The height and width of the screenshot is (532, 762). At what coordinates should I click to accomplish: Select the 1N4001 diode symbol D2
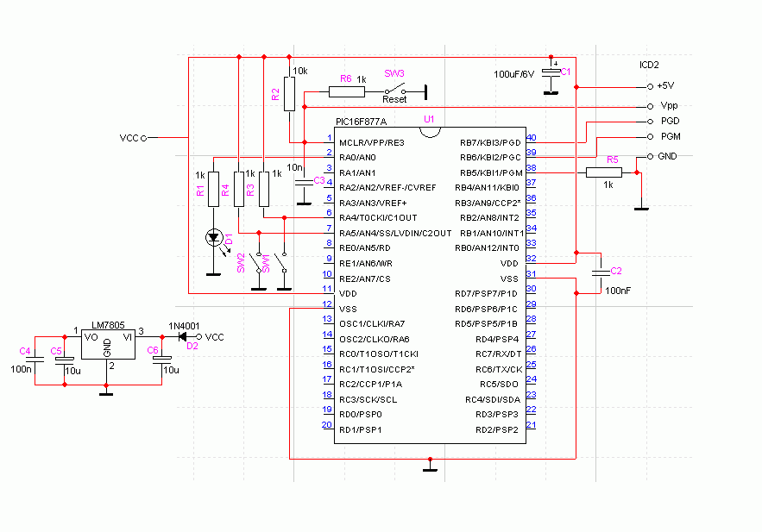tap(183, 336)
